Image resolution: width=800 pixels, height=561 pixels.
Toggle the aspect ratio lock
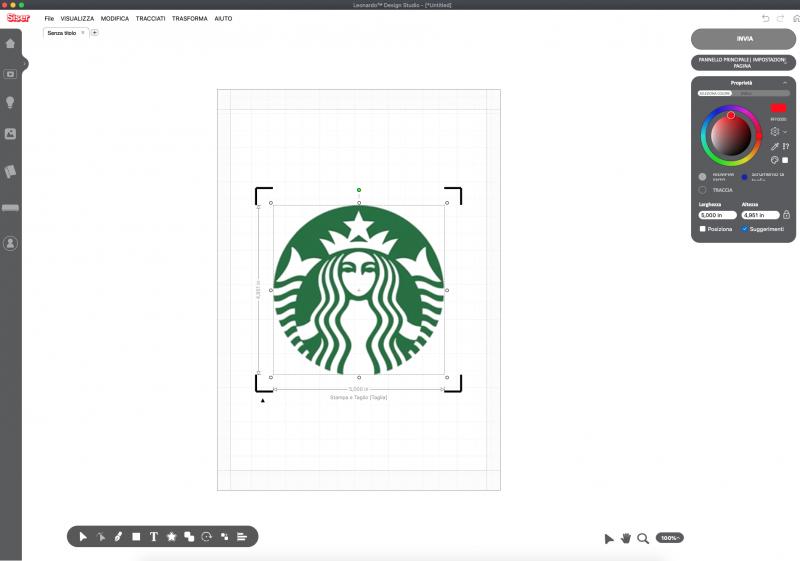(x=787, y=214)
